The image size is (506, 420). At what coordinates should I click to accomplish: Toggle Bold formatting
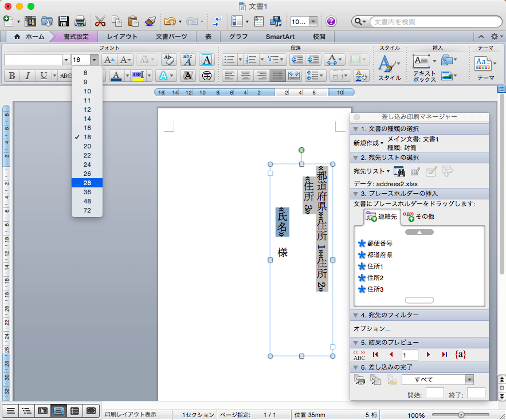pyautogui.click(x=11, y=76)
